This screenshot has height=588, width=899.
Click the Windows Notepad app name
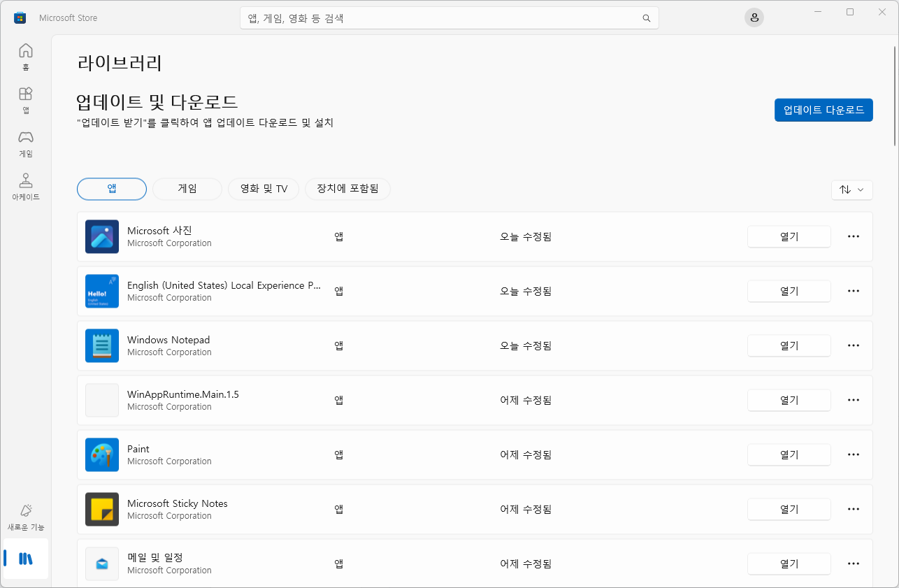168,340
